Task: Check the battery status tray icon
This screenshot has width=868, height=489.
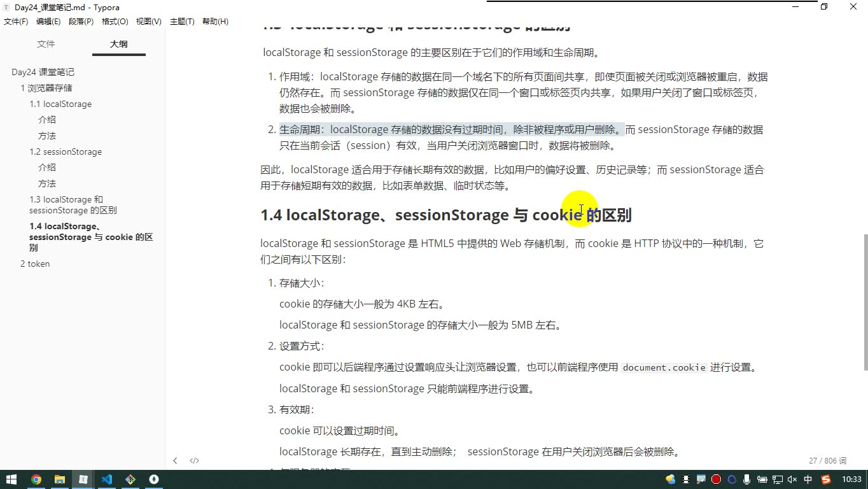Action: (762, 479)
